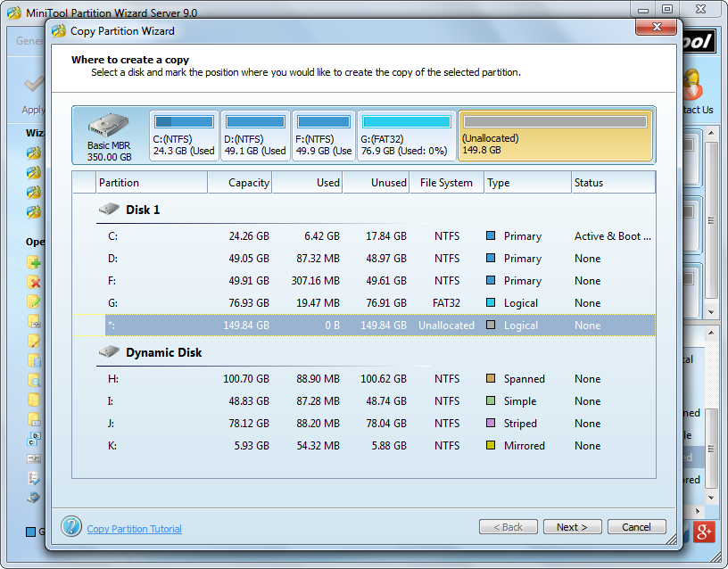Image resolution: width=728 pixels, height=569 pixels.
Task: Click the '100.70 GB' capacity of H: row
Action: click(246, 379)
